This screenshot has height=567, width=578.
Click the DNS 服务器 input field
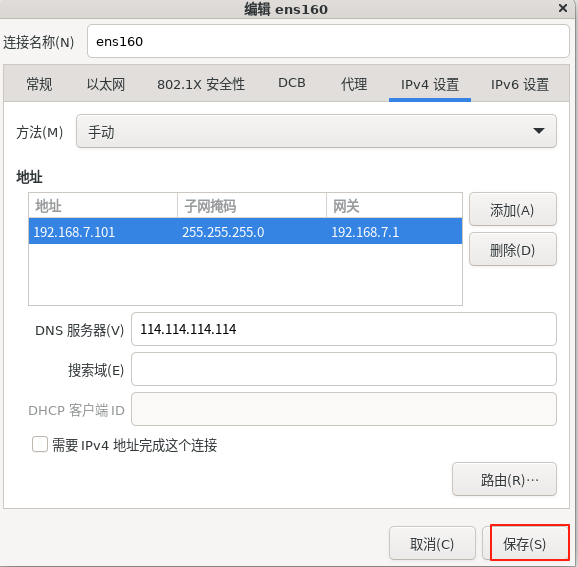click(x=344, y=329)
